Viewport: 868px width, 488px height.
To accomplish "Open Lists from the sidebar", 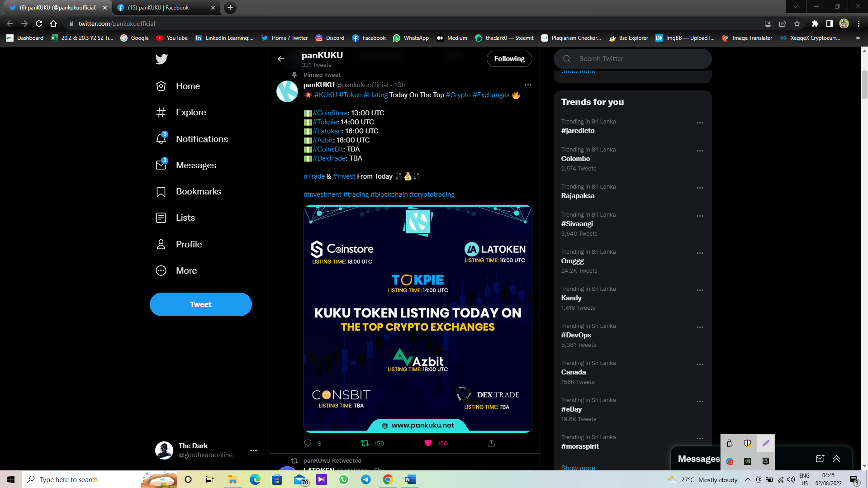I will pyautogui.click(x=175, y=218).
